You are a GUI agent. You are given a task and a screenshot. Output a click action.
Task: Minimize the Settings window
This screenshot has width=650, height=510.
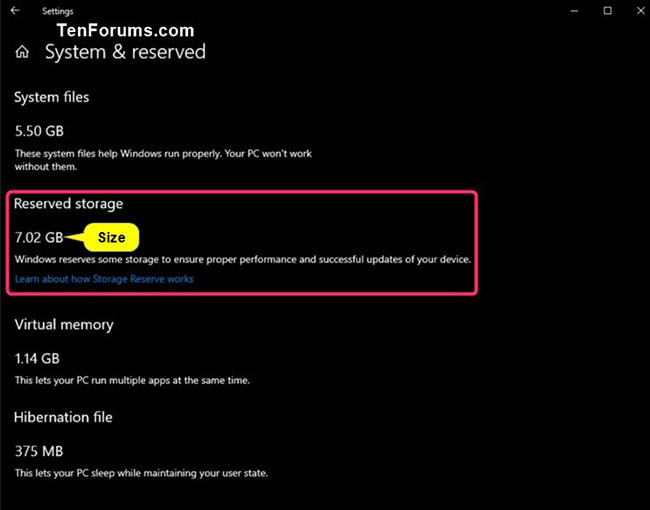click(x=574, y=11)
